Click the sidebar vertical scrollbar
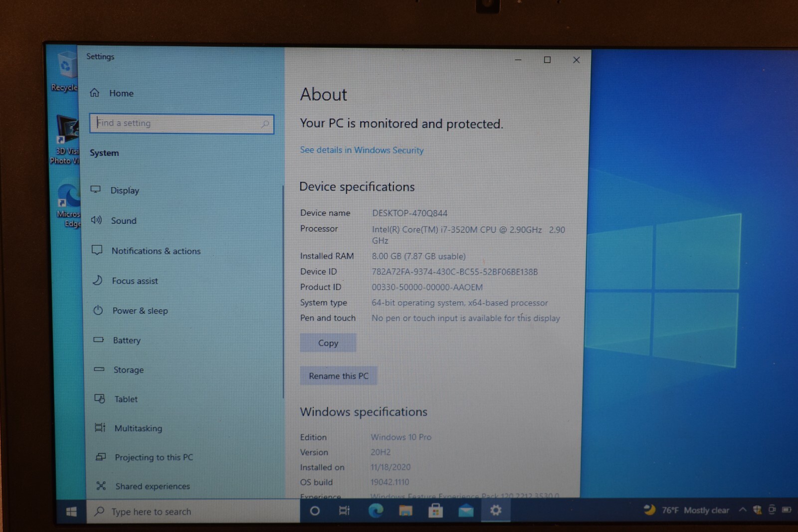The height and width of the screenshot is (532, 798). point(283,292)
